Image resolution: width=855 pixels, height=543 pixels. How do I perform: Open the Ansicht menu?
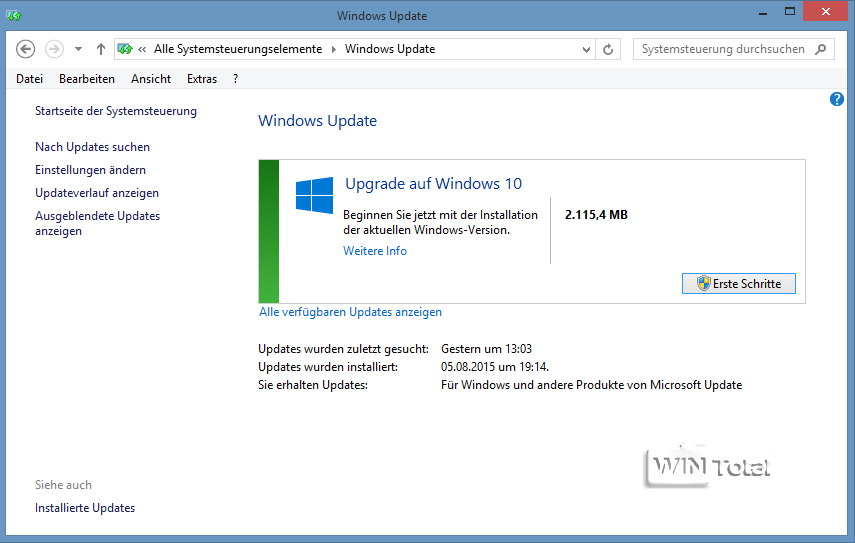151,79
